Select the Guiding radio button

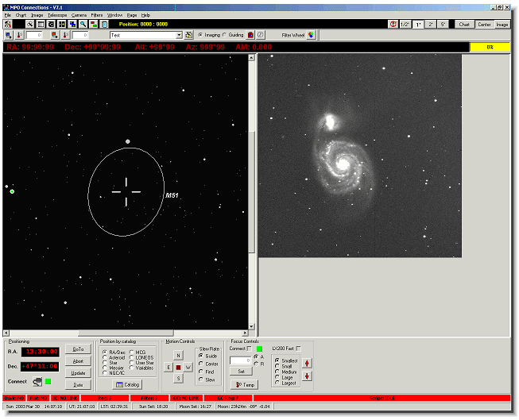point(224,35)
